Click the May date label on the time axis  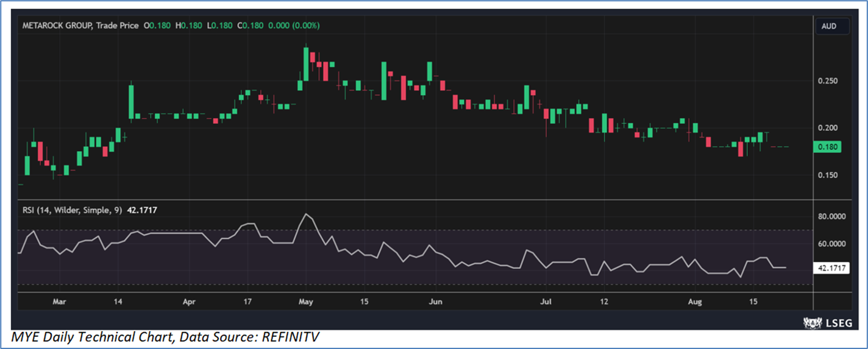[x=306, y=301]
